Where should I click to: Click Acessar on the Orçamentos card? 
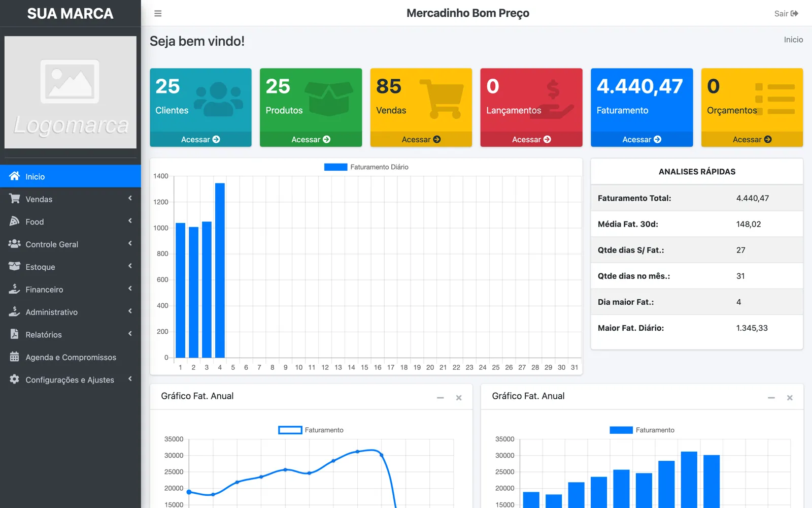(752, 139)
